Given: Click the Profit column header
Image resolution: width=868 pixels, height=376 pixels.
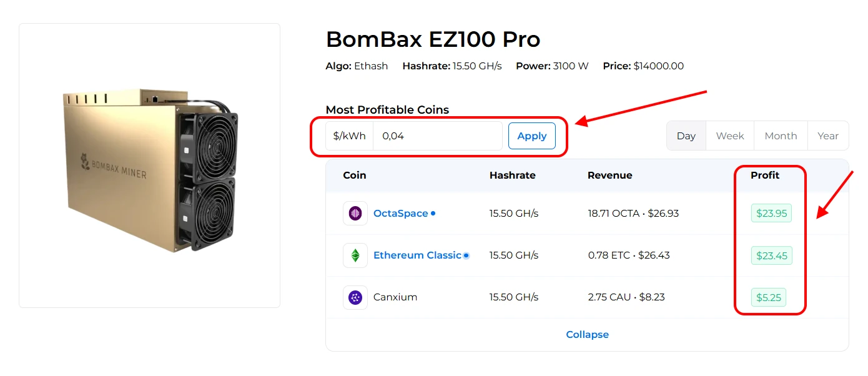Looking at the screenshot, I should tap(765, 176).
